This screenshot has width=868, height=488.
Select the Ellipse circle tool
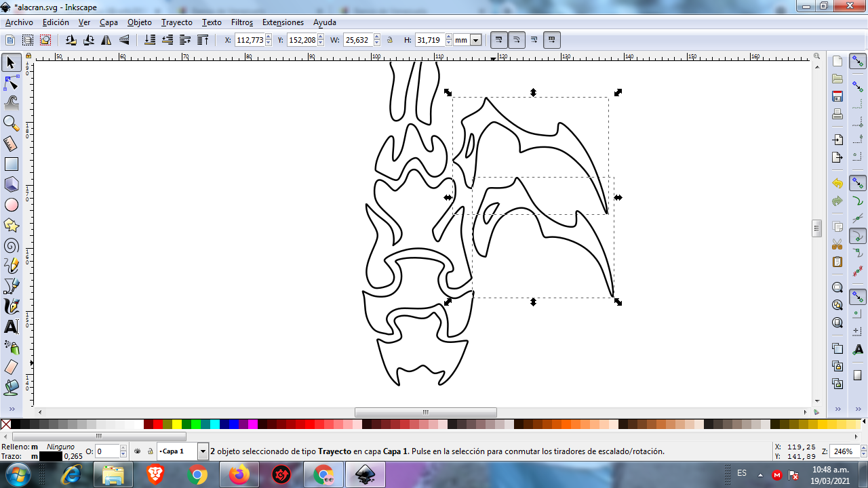point(11,205)
